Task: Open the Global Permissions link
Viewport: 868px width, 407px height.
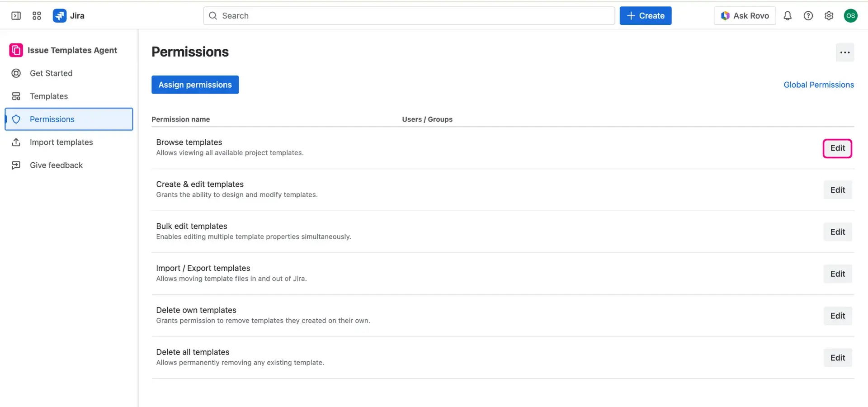Action: [x=818, y=85]
